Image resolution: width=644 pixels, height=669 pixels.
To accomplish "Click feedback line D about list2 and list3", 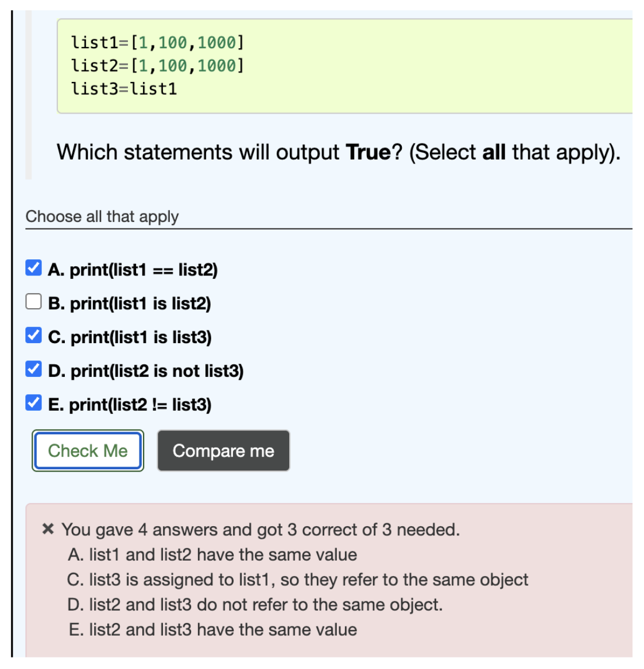I will tap(255, 605).
